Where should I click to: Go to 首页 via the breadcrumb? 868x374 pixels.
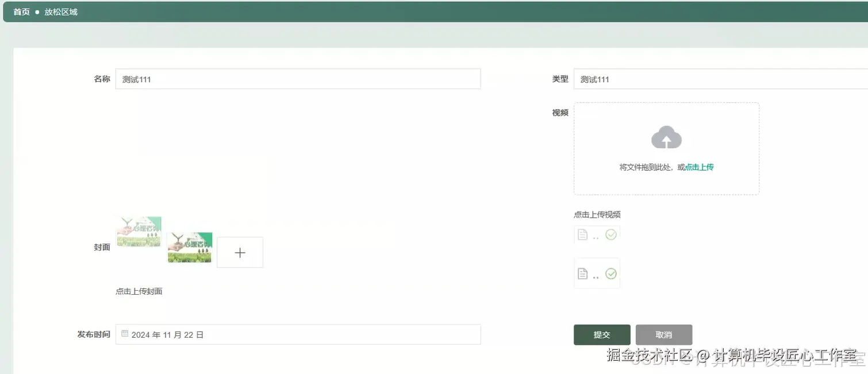tap(21, 11)
